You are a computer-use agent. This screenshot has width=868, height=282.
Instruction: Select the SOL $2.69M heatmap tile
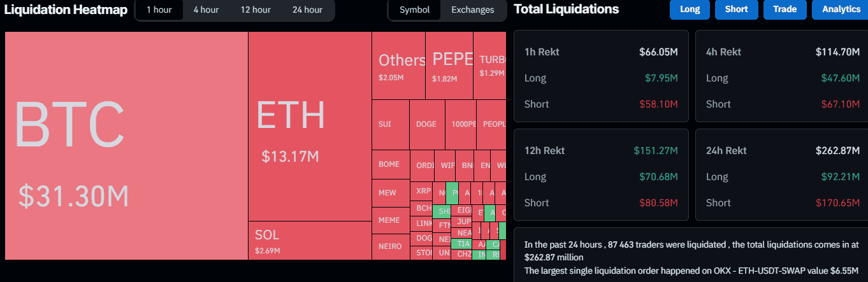(x=310, y=240)
